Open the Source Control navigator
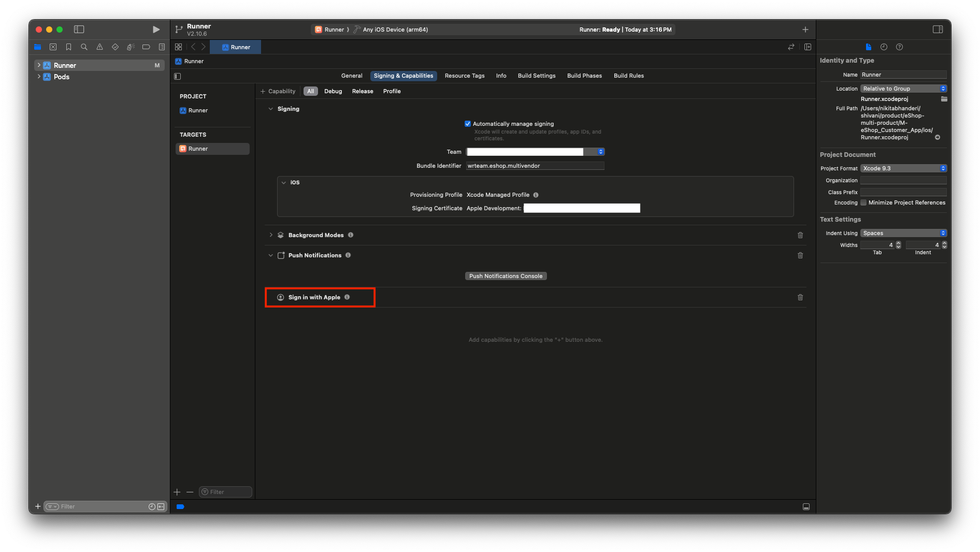Viewport: 980px width, 552px height. pos(53,47)
